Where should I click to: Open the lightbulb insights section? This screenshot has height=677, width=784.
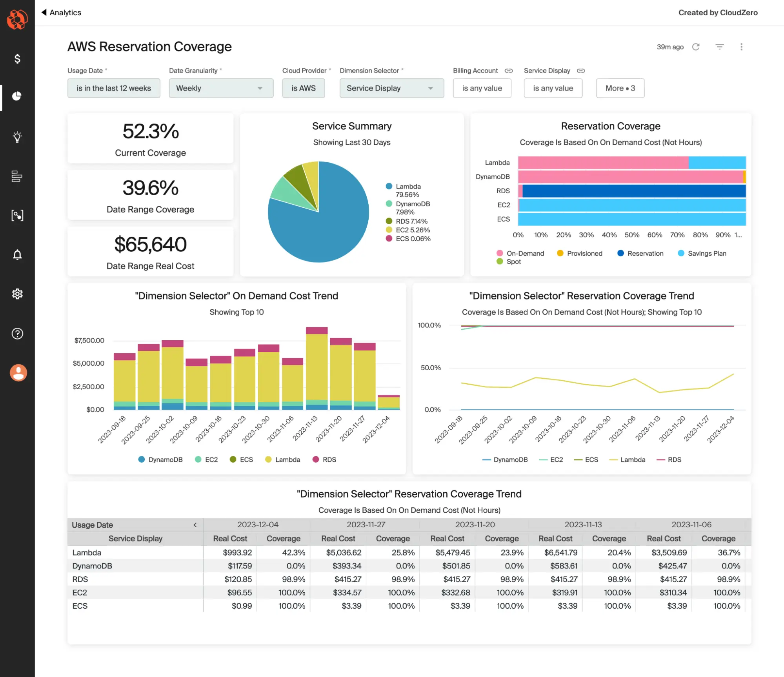17,137
